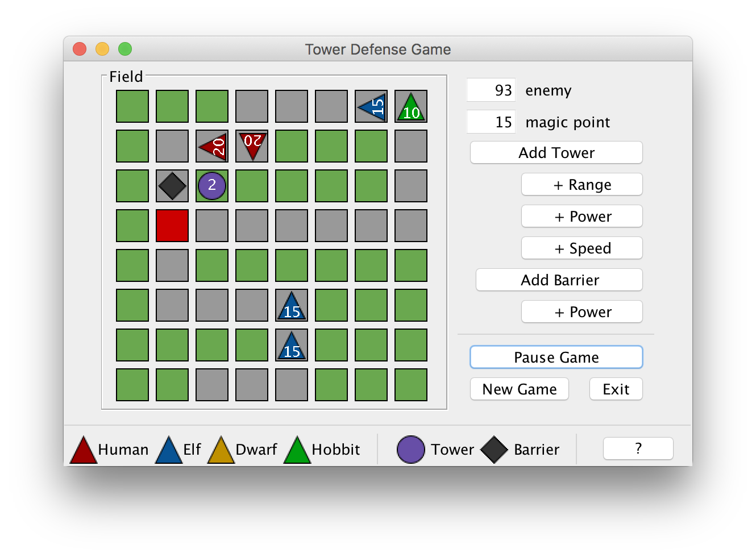This screenshot has width=756, height=557.
Task: Click the gray tile below the red square
Action: 172,265
